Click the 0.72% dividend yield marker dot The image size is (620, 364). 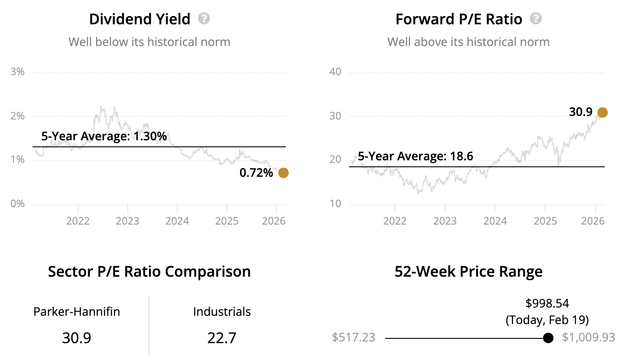283,173
